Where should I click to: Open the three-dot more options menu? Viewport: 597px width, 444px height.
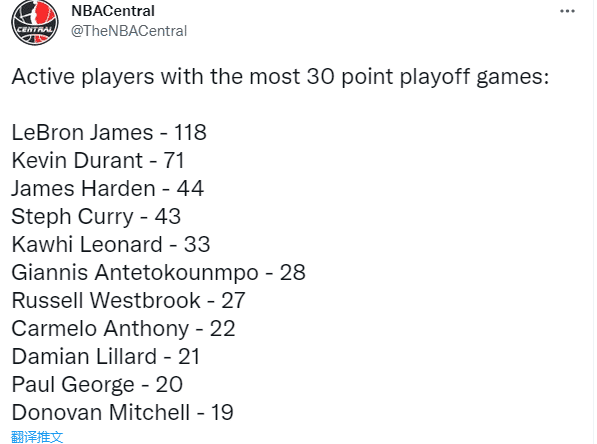[x=567, y=11]
